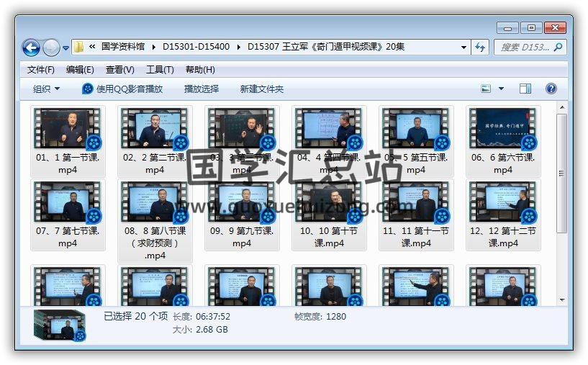Click 已选择 20 个项 status text
588x365 pixels.
(136, 316)
